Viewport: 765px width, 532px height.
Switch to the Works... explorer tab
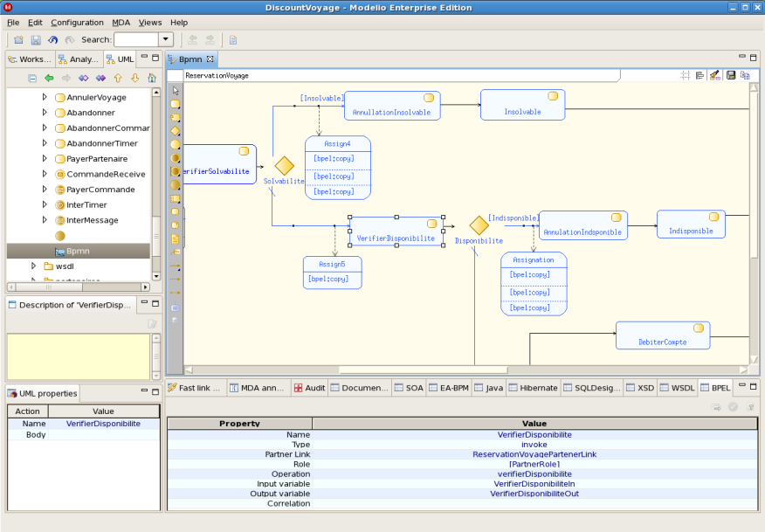tap(31, 59)
